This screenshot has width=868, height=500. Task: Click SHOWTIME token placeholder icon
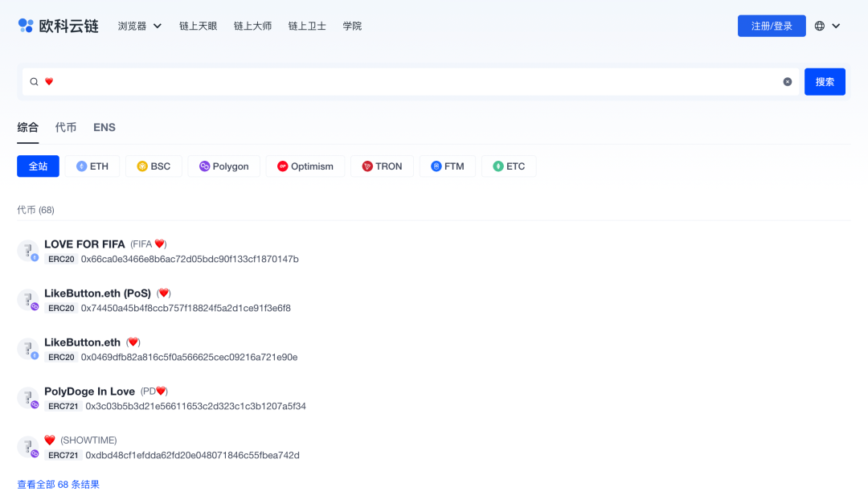point(27,448)
